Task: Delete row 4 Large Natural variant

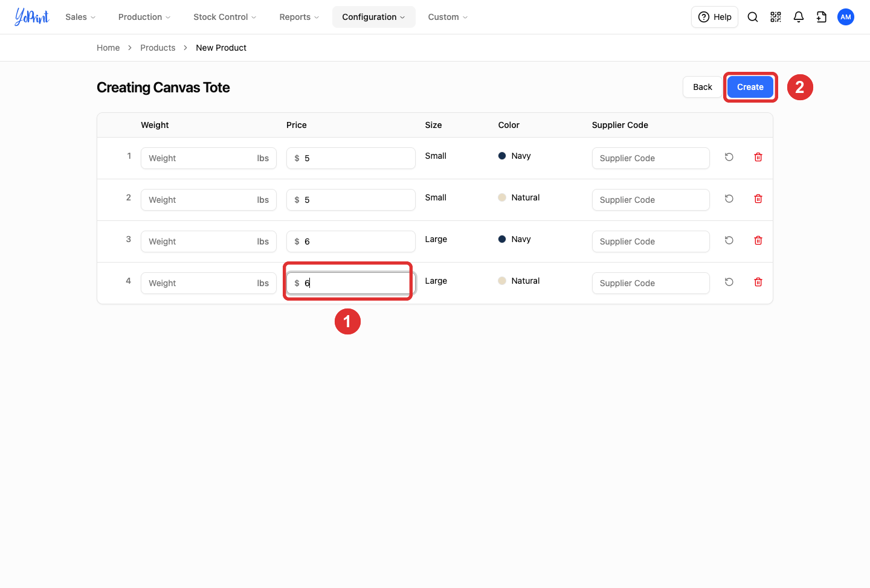Action: point(758,282)
